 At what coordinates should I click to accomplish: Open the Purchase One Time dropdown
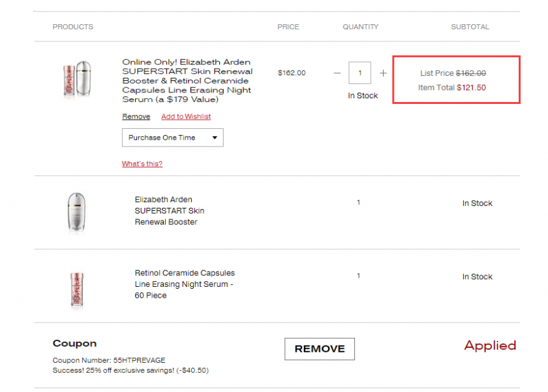173,138
